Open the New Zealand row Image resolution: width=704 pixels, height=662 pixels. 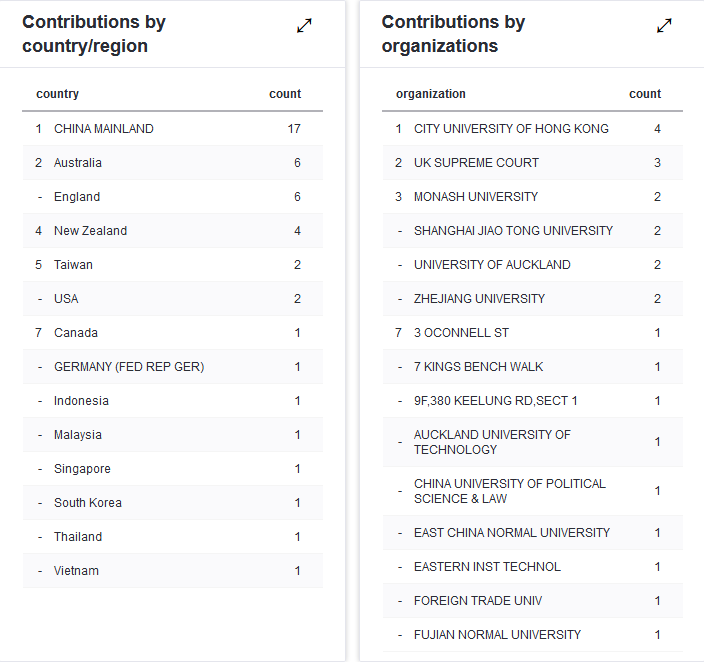[90, 231]
